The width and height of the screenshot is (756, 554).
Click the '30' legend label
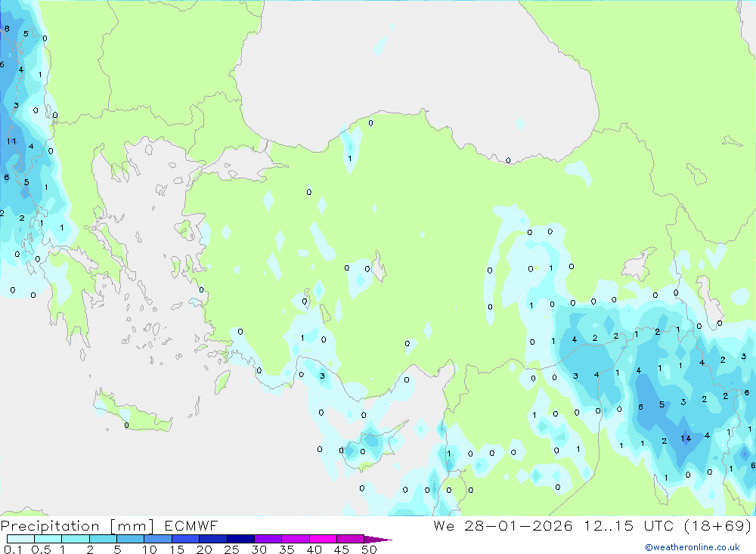pos(259,549)
